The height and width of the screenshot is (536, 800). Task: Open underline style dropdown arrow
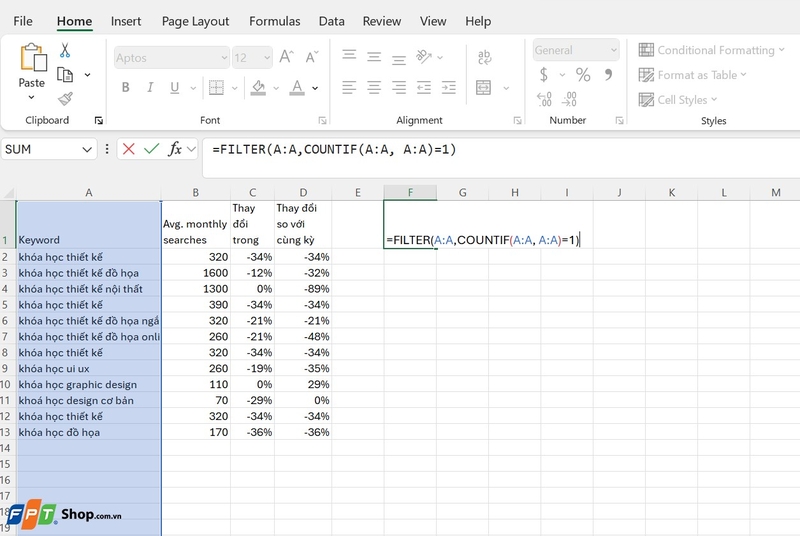(193, 88)
